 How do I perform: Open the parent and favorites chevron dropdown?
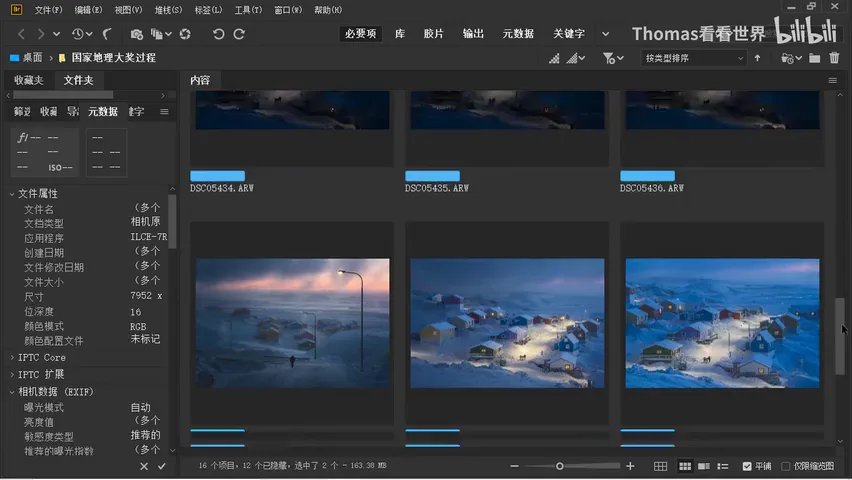coord(57,34)
